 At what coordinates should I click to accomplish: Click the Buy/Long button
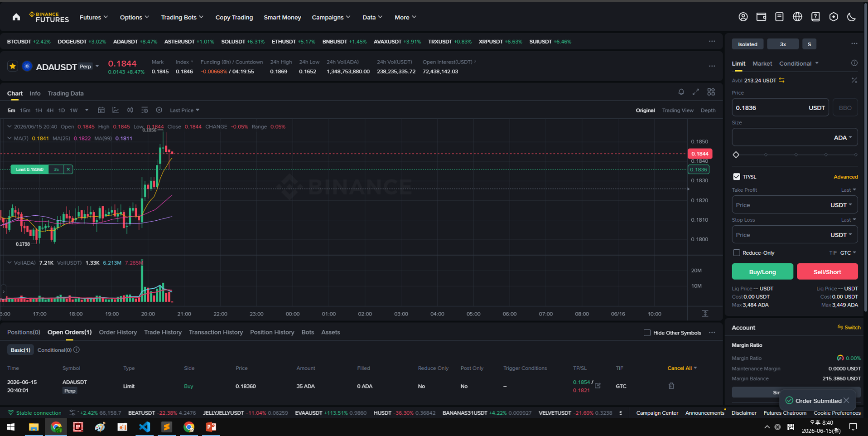click(x=762, y=271)
